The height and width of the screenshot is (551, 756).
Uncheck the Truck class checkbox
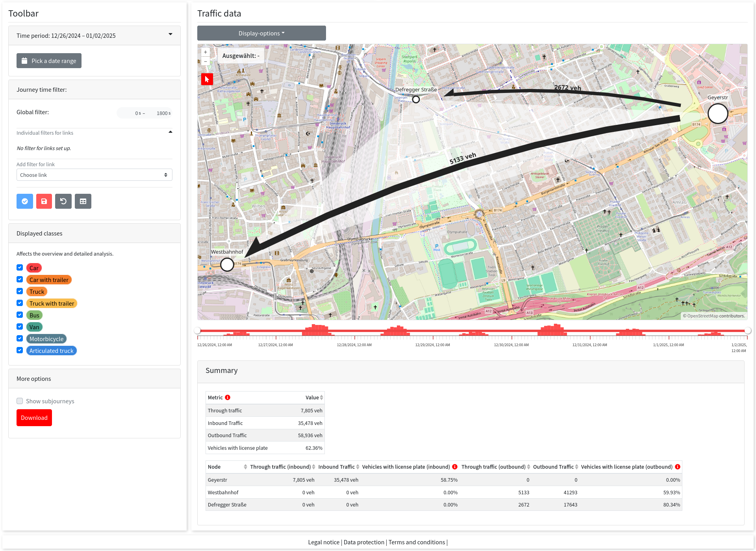pos(20,291)
